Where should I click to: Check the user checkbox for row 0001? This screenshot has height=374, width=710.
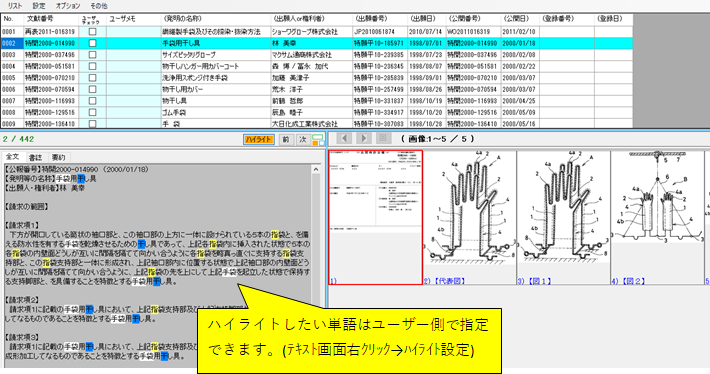(92, 32)
